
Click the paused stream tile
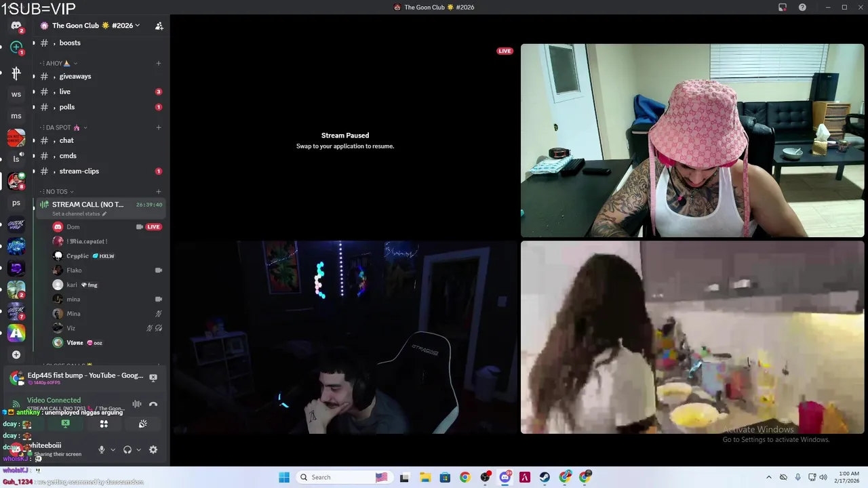click(344, 141)
